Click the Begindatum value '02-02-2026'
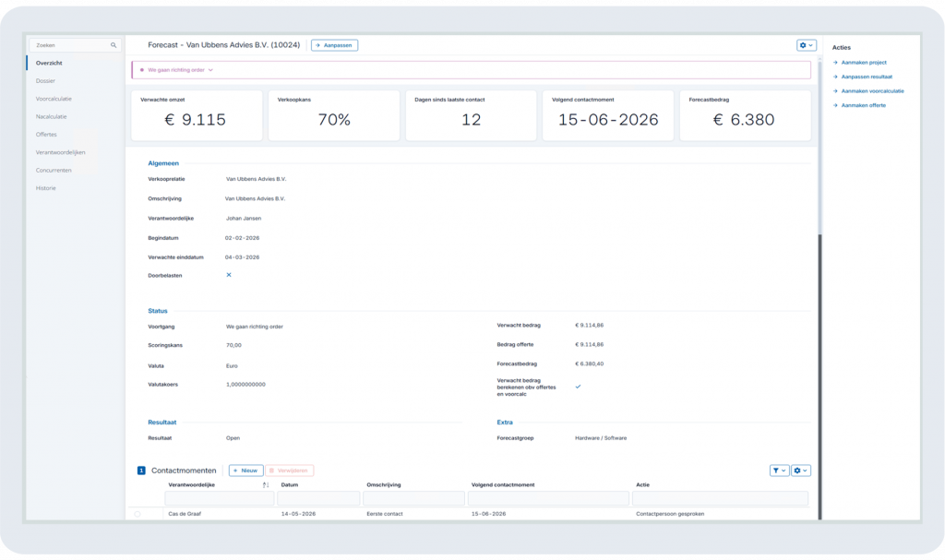Viewport: 945px width, 560px height. (x=243, y=238)
